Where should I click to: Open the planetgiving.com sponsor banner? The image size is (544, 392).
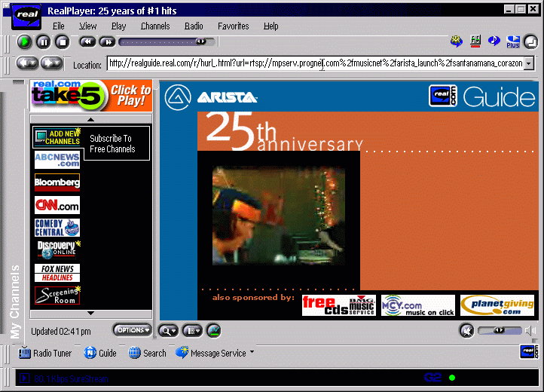point(497,305)
